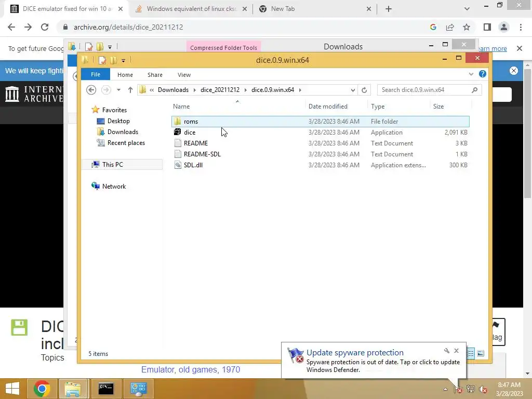Select the dice application file icon

[178, 132]
